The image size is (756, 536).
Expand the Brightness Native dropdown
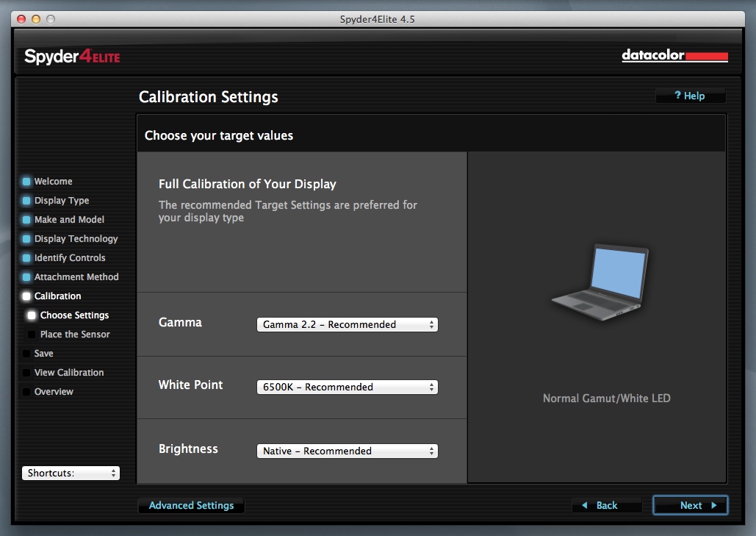pos(347,451)
